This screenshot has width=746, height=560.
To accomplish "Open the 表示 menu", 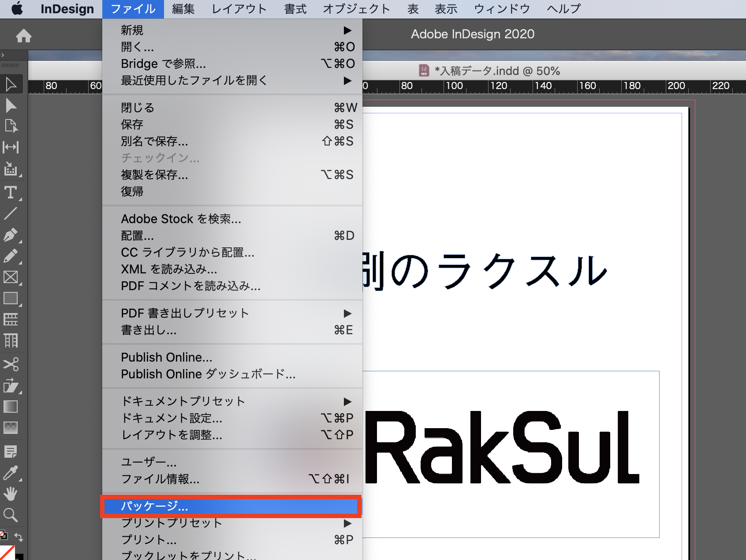I will pyautogui.click(x=446, y=9).
